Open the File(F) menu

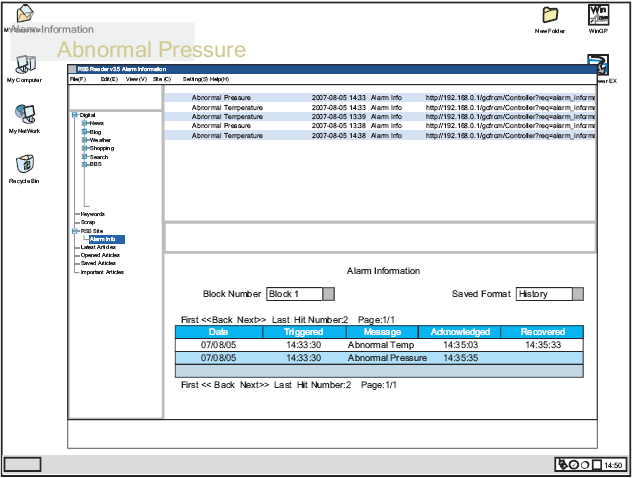pyautogui.click(x=77, y=79)
